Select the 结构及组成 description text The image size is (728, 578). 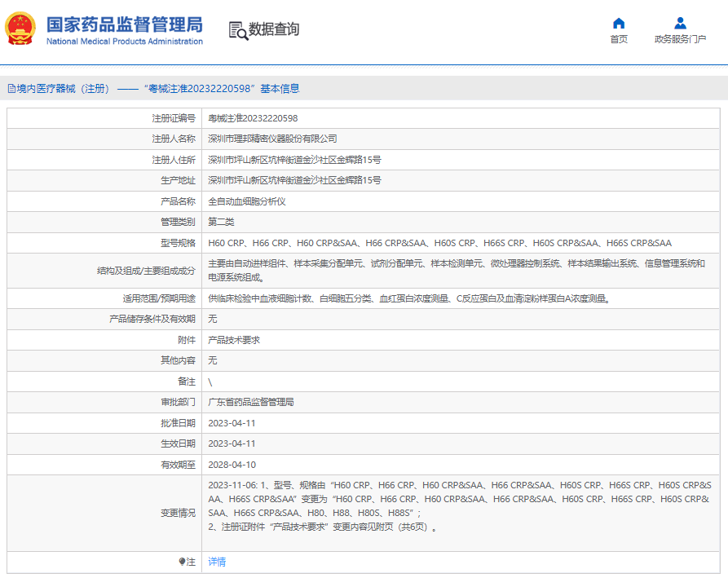pos(457,270)
